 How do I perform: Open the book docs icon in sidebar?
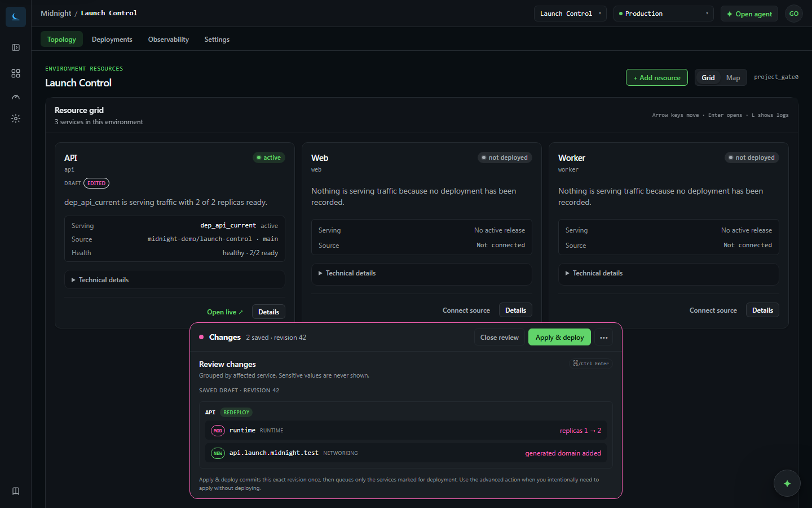click(16, 491)
